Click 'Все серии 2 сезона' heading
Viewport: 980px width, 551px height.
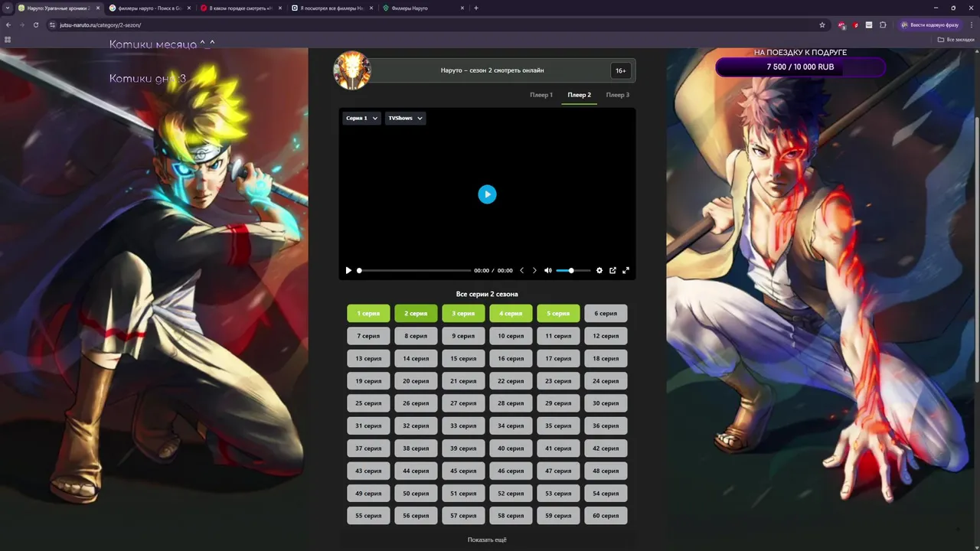487,294
